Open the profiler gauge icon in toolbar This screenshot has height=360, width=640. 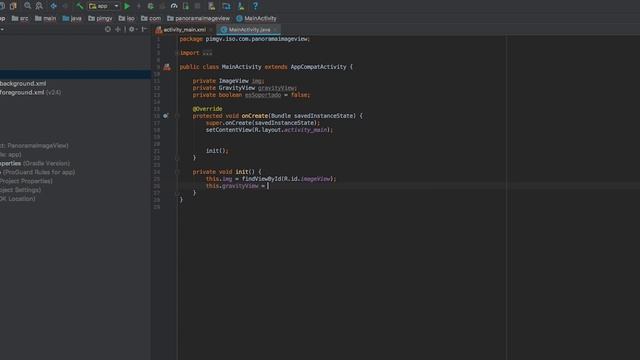[174, 6]
